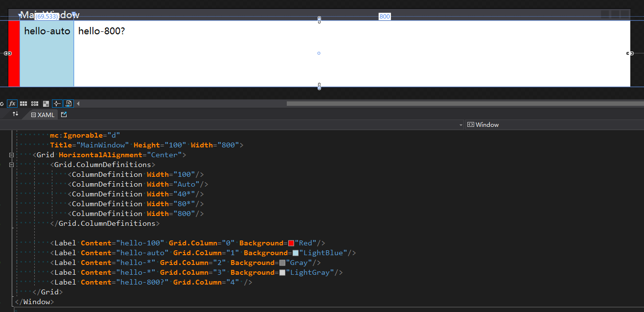Toggle zoom level control in designer toolbar
The width and height of the screenshot is (644, 312).
(x=1, y=103)
